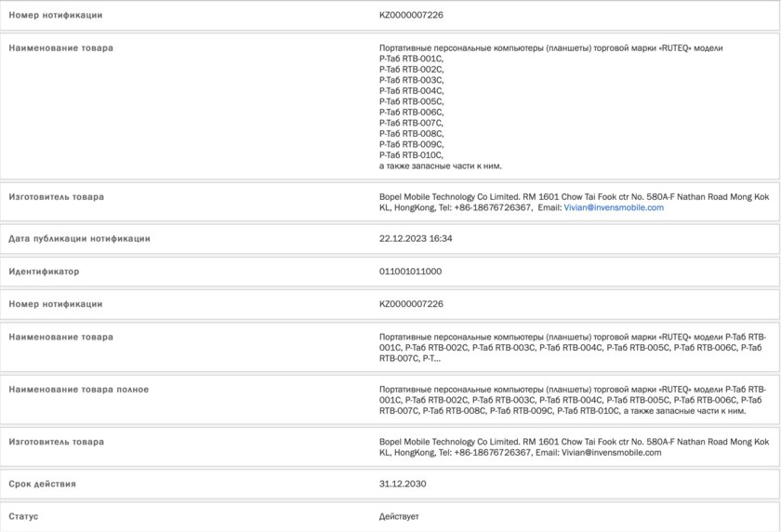Click the Статус label
This screenshot has width=781, height=532.
point(23,516)
